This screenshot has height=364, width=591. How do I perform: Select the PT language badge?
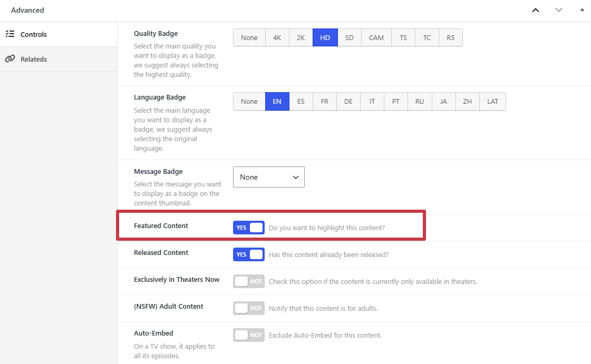[x=396, y=102]
